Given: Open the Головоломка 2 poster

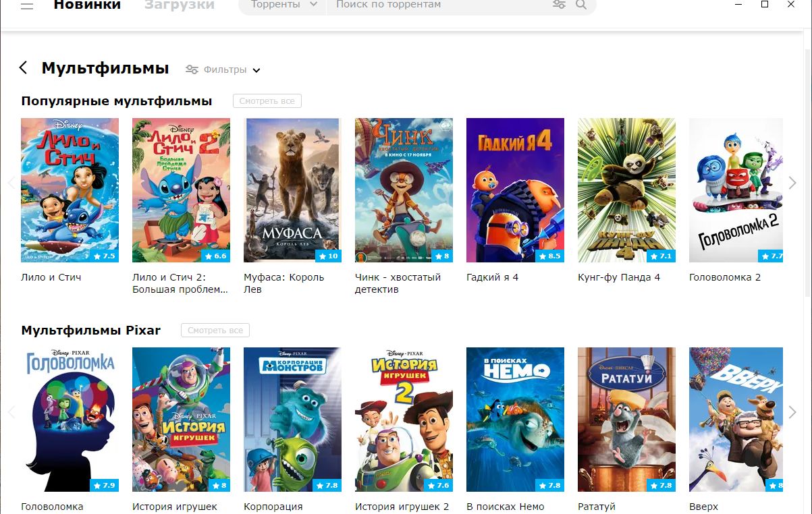Looking at the screenshot, I should (736, 190).
